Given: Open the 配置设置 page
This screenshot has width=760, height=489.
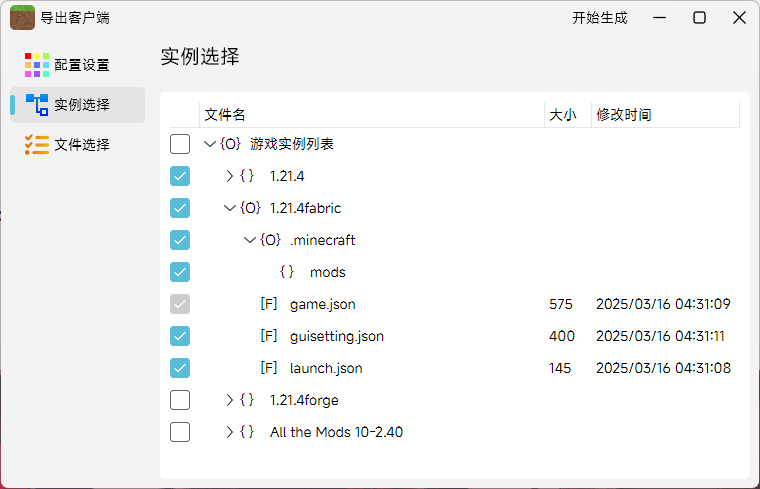Looking at the screenshot, I should [x=80, y=65].
